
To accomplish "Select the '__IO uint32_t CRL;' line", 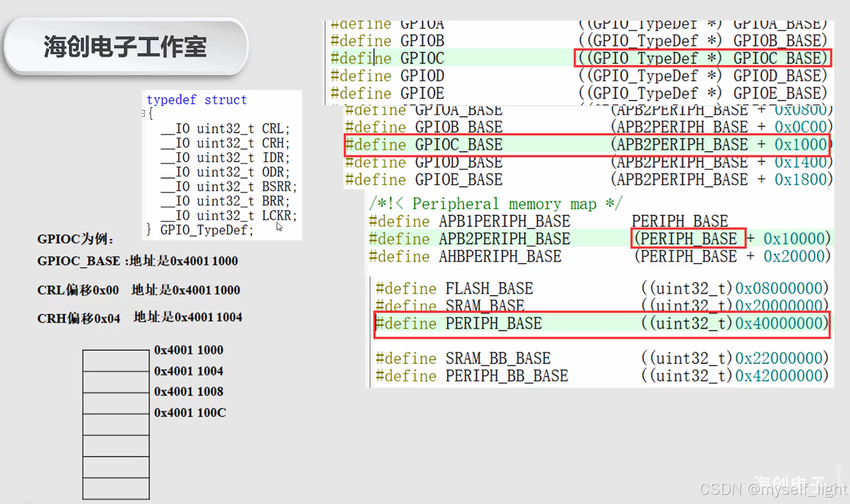I will tap(225, 128).
